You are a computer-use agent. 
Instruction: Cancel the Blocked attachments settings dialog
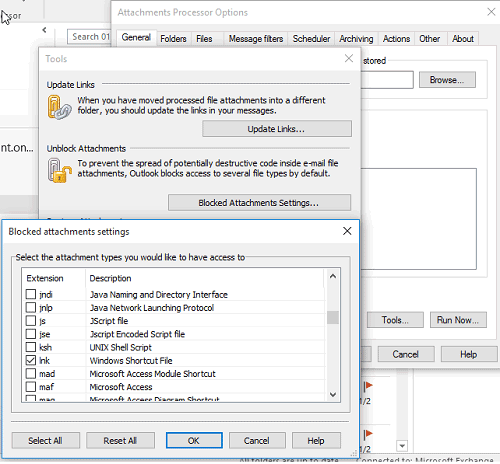257,441
